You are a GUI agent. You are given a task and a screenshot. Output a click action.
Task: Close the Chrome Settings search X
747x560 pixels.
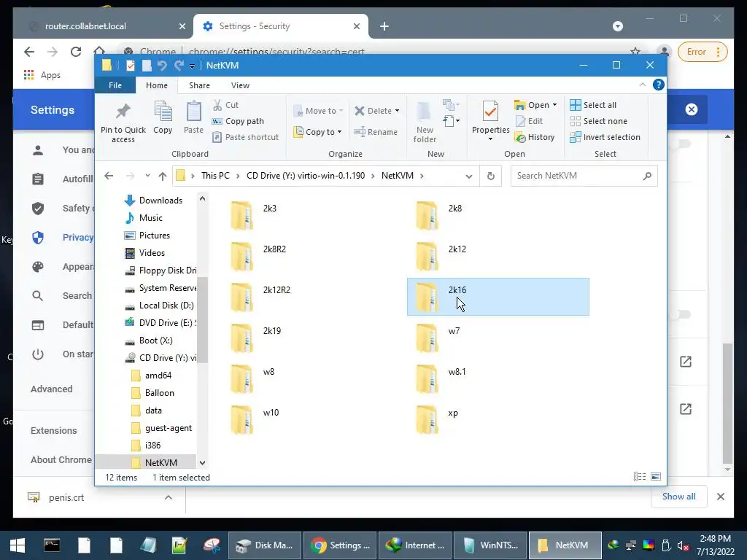pos(692,109)
